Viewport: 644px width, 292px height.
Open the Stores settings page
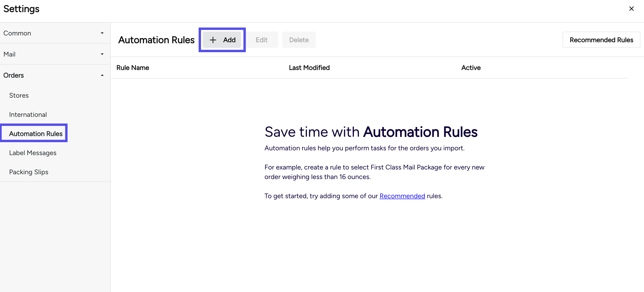(x=19, y=95)
